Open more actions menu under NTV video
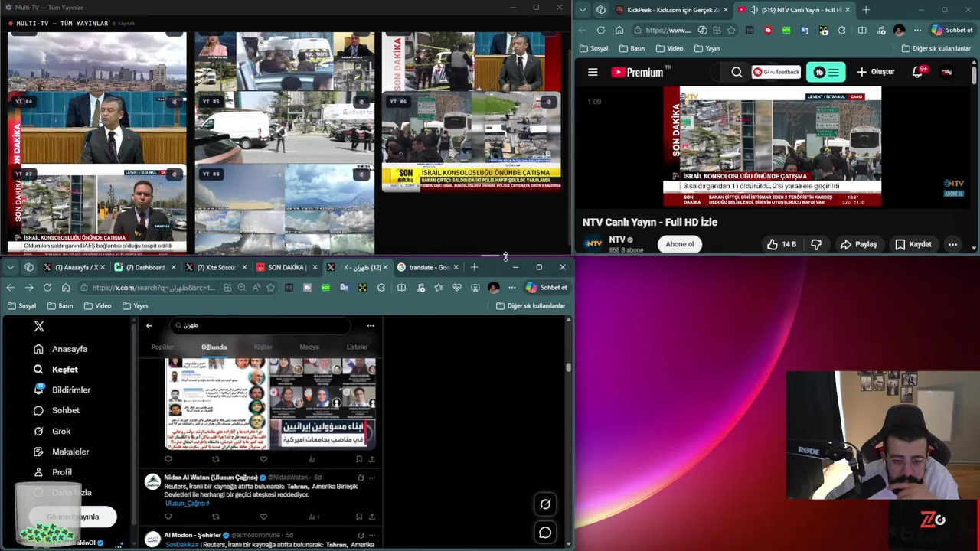 click(x=952, y=244)
